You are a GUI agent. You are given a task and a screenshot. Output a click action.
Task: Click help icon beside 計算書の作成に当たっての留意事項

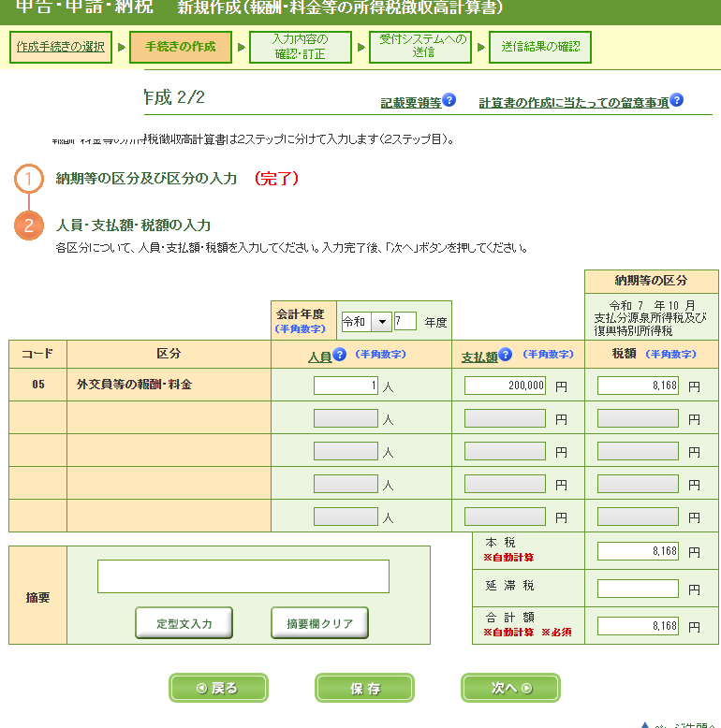click(x=677, y=101)
